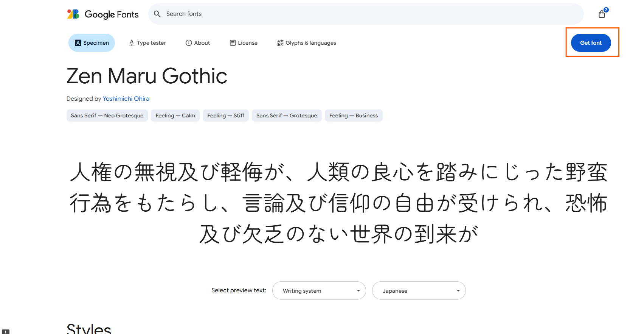Open the Japanese language dropdown
The image size is (644, 334).
(419, 290)
